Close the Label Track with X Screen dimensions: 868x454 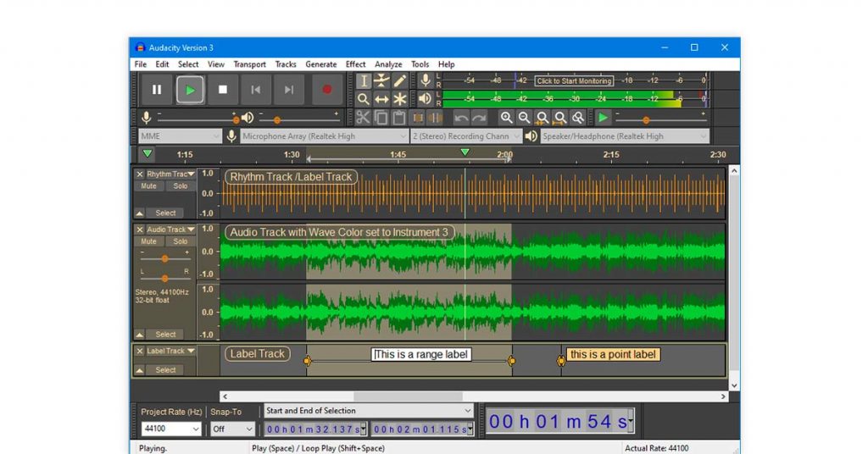coord(140,352)
